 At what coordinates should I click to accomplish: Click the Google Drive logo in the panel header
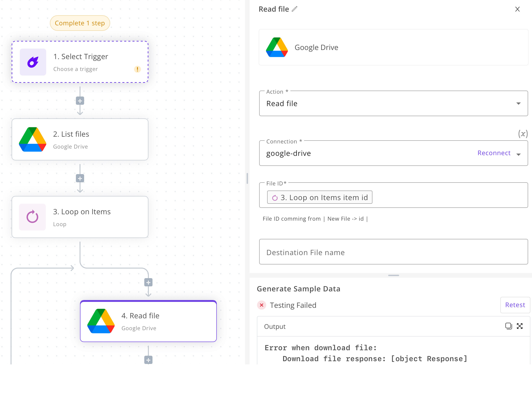pos(277,47)
